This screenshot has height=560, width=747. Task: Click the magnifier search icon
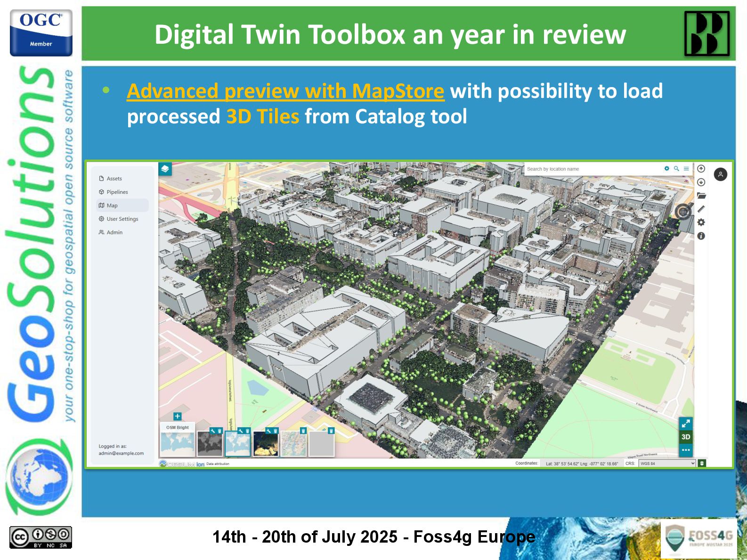(676, 168)
